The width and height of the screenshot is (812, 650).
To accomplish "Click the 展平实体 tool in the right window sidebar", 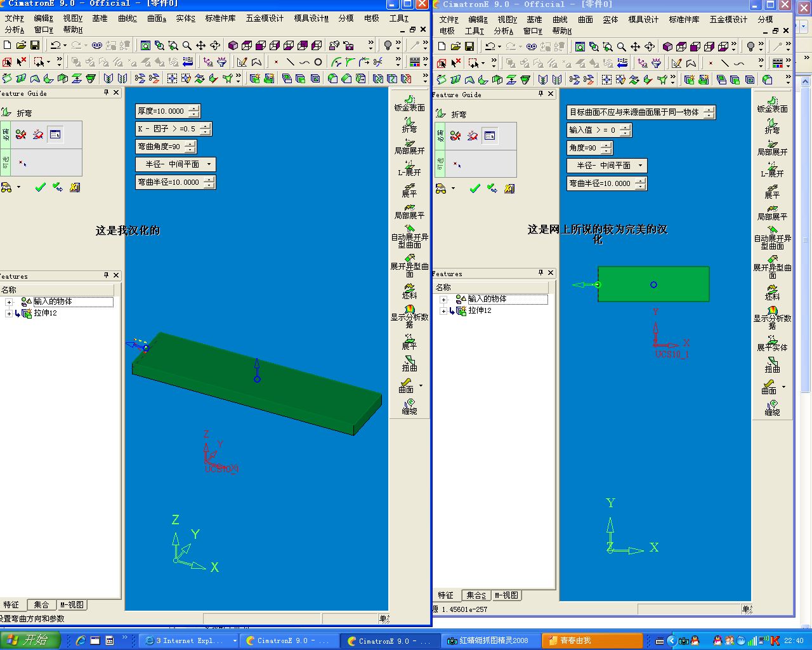I will pos(772,343).
